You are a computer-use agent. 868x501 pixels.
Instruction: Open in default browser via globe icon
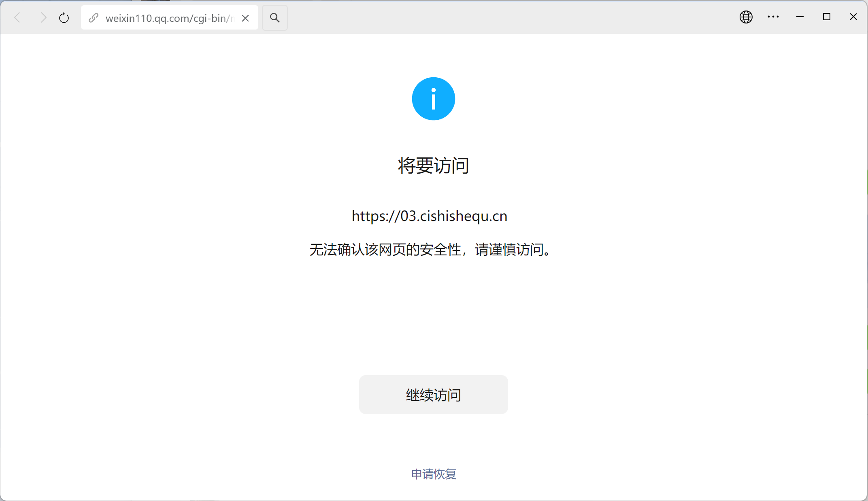[x=746, y=17]
